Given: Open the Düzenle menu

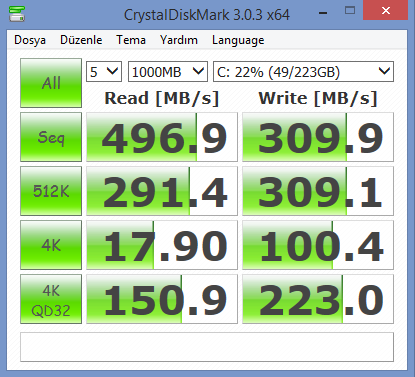Looking at the screenshot, I should 81,40.
